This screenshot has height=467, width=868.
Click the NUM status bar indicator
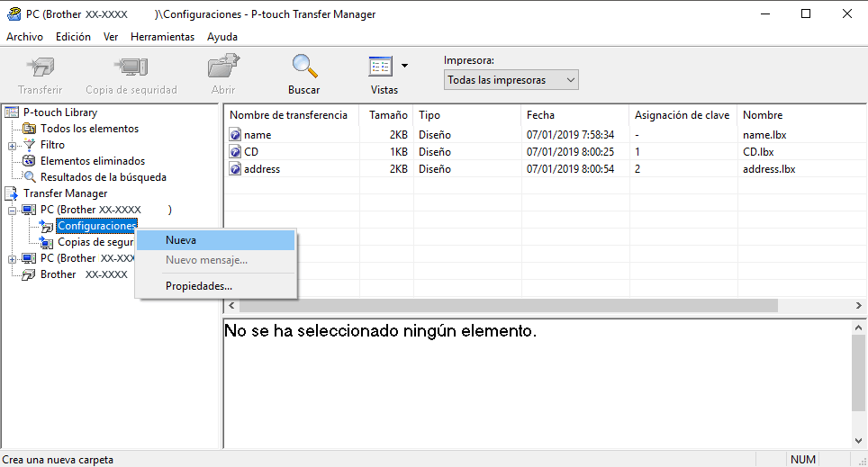pyautogui.click(x=802, y=459)
